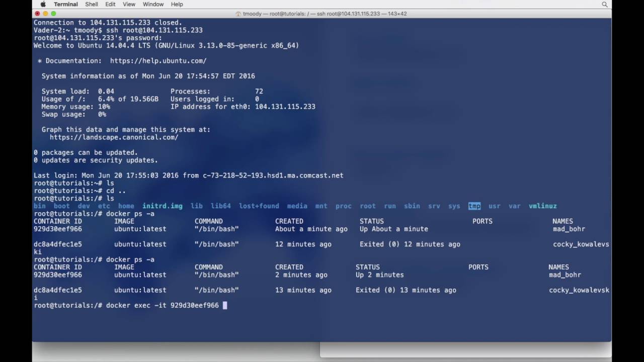This screenshot has height=362, width=644.
Task: Click container ID dc8a4dfec1e5 in last table
Action: pos(58,290)
